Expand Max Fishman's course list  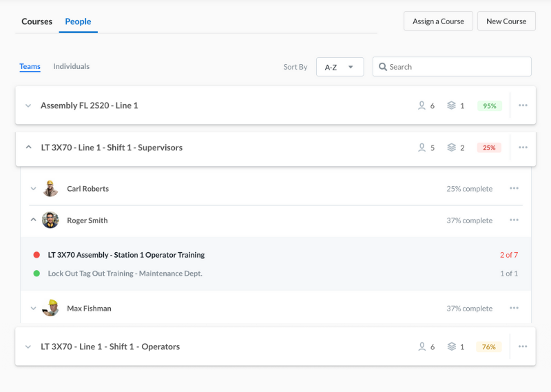(33, 309)
